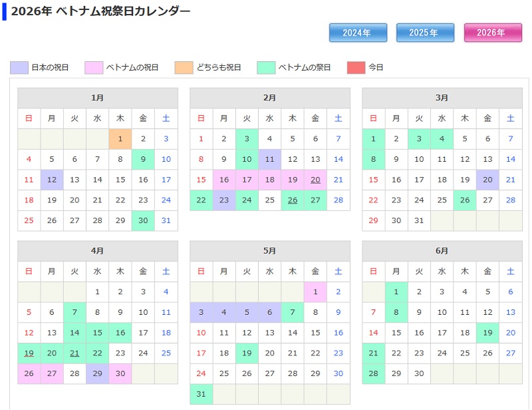Open underlined April 19 date link
Viewport: 532px width, 410px height.
[29, 353]
